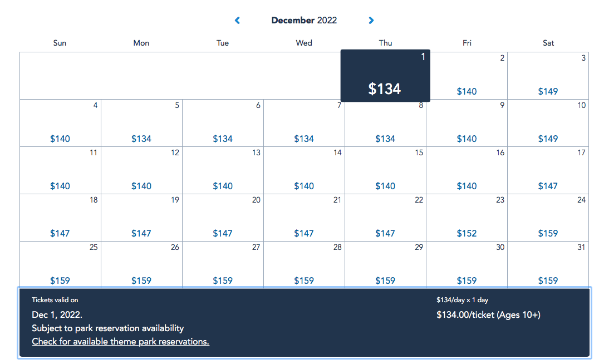This screenshot has height=364, width=599.
Task: Pick Sunday December 18 for $147
Action: click(x=60, y=218)
